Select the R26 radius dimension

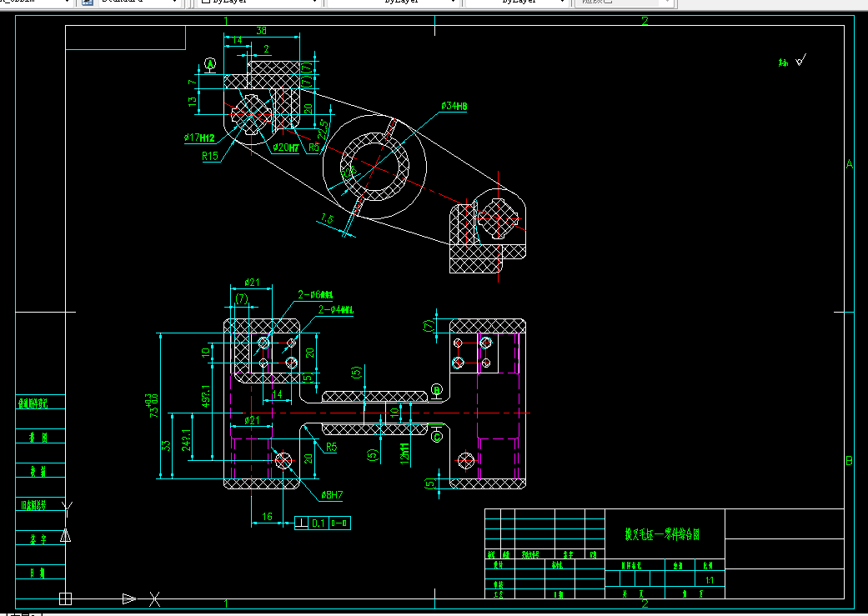click(349, 171)
